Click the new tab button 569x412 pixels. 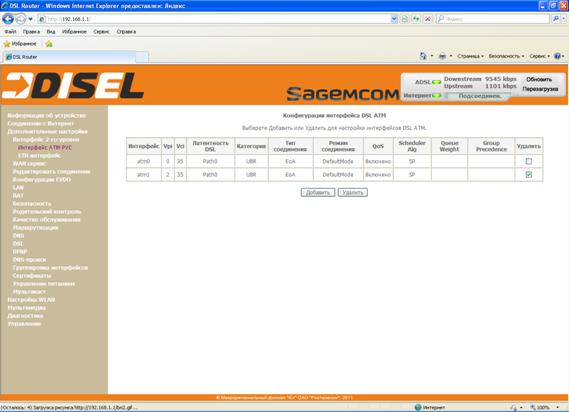pyautogui.click(x=142, y=57)
